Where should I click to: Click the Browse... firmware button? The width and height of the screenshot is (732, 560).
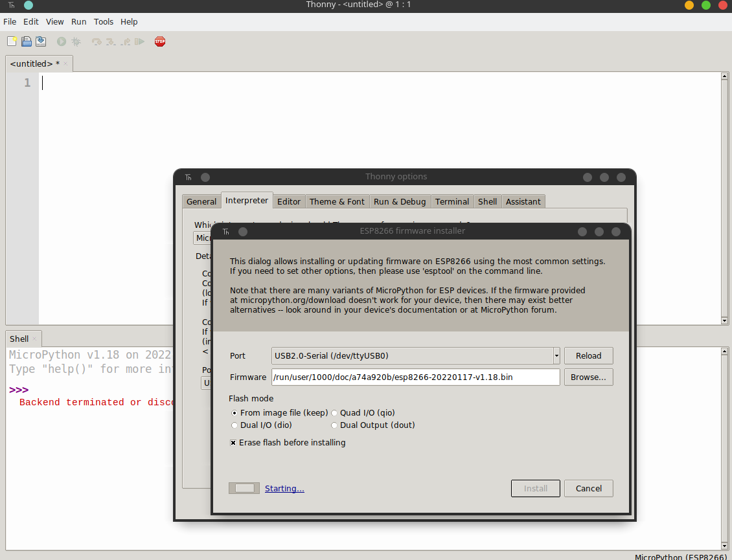click(588, 377)
